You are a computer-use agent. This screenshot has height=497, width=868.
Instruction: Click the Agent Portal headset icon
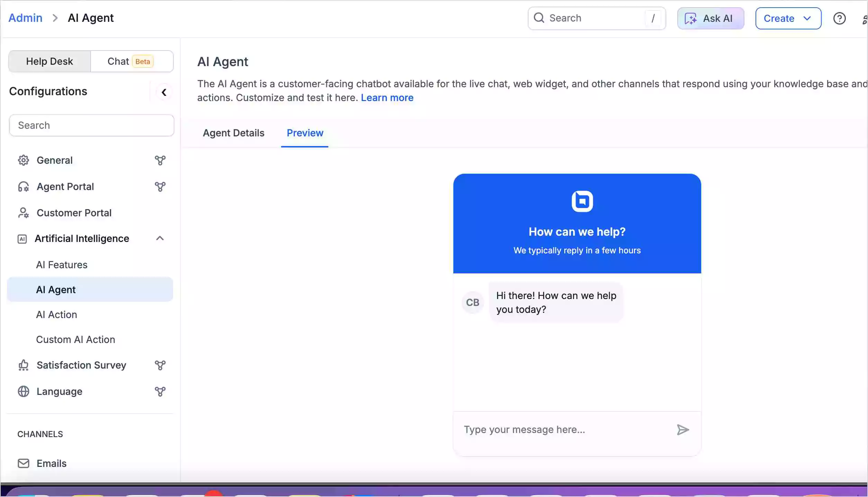coord(23,187)
